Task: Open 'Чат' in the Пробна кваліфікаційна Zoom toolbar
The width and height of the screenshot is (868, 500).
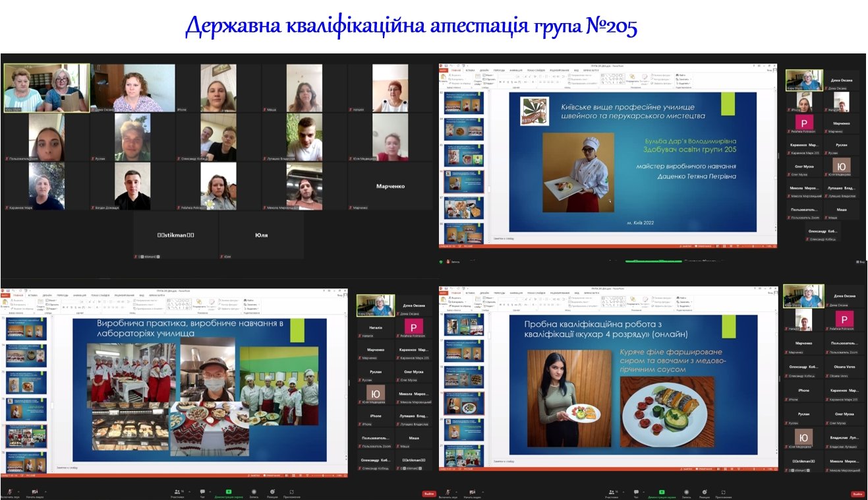Action: pyautogui.click(x=637, y=493)
